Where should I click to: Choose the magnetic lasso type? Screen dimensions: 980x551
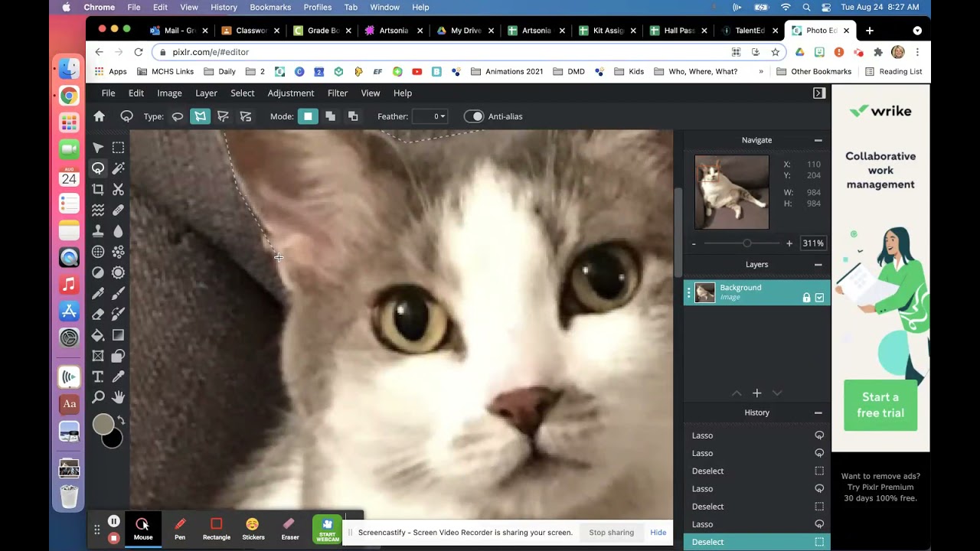[246, 116]
